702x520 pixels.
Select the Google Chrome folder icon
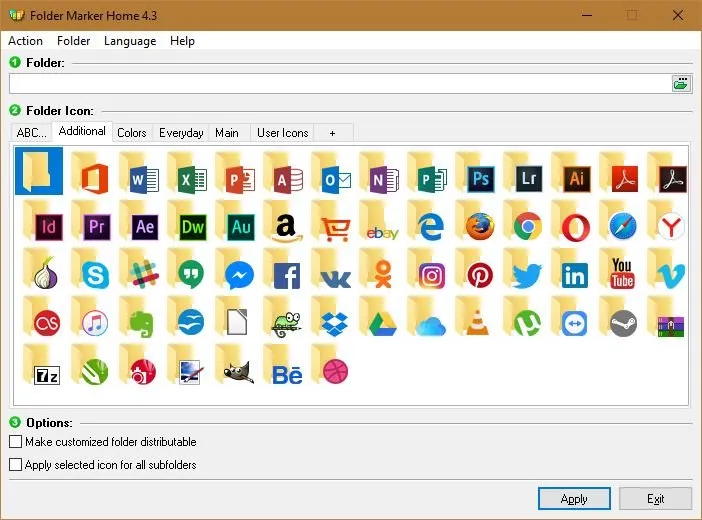tap(527, 225)
